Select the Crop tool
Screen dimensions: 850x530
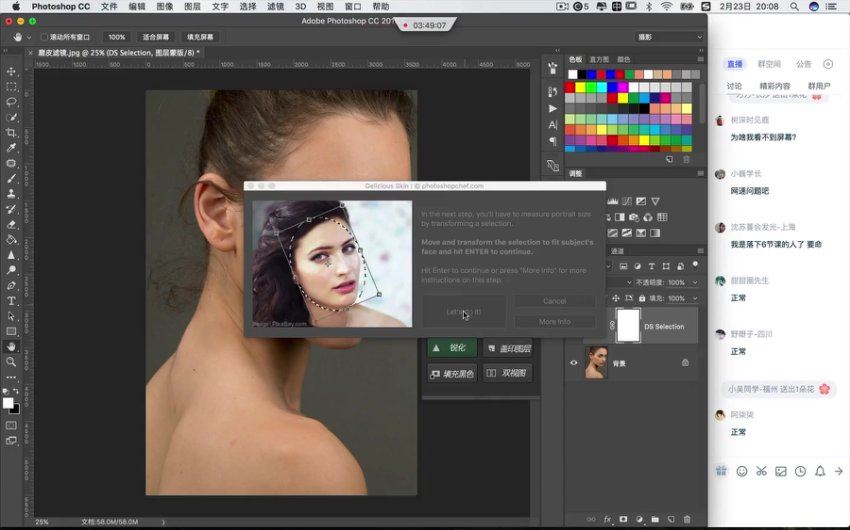(x=11, y=133)
